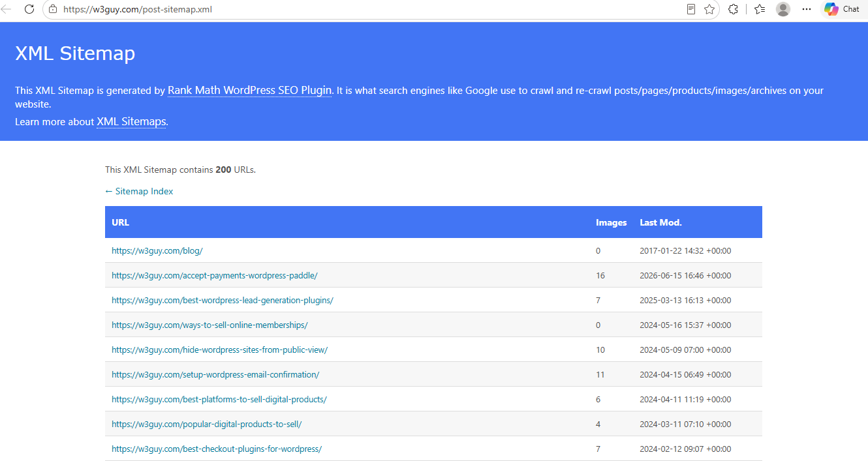
Task: Open setup-wordpress-email-confirmation link
Action: 215,374
